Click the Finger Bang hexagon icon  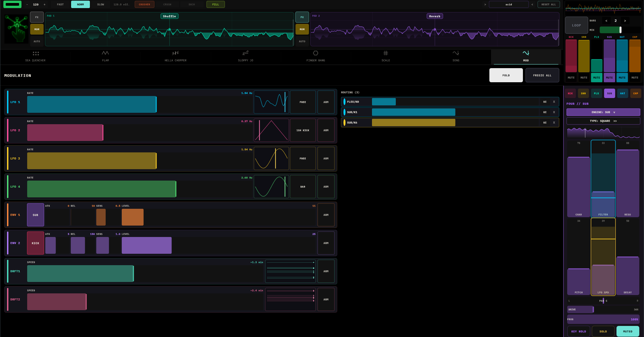[316, 53]
